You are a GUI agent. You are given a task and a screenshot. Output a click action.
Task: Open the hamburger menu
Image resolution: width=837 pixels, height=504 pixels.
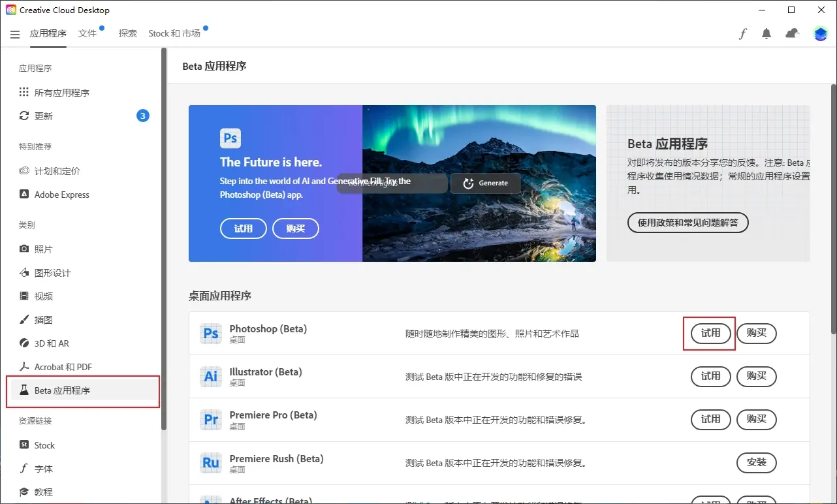coord(14,34)
